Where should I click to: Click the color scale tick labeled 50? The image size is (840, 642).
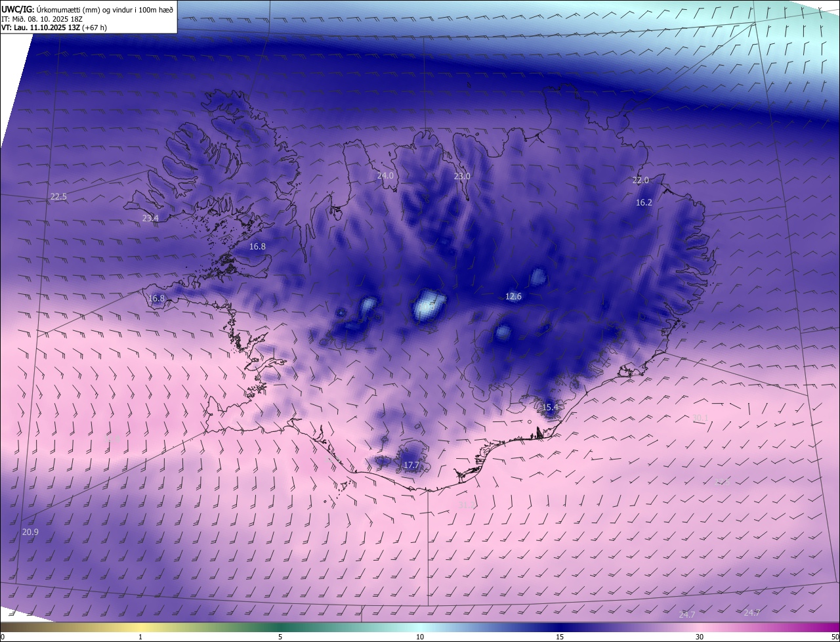835,637
